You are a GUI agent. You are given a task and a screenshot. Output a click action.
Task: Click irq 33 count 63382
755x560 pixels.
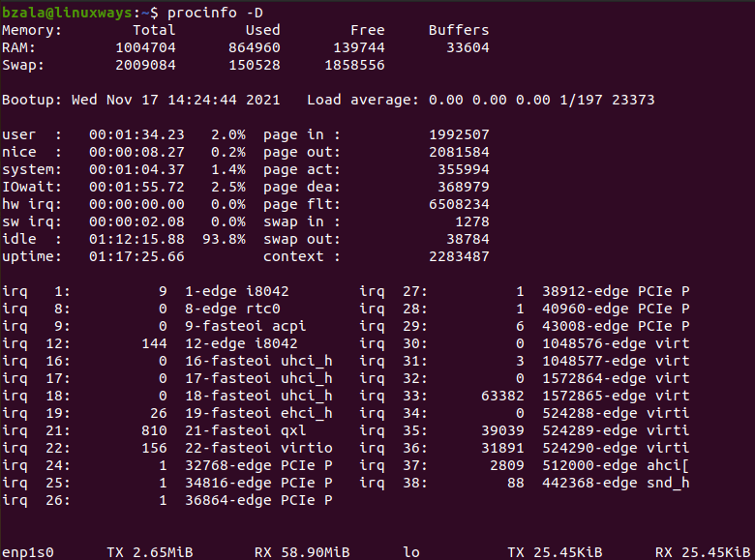(502, 396)
